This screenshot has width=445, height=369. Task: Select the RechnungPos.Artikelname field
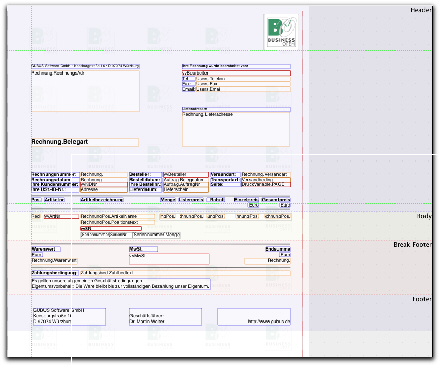click(x=117, y=216)
